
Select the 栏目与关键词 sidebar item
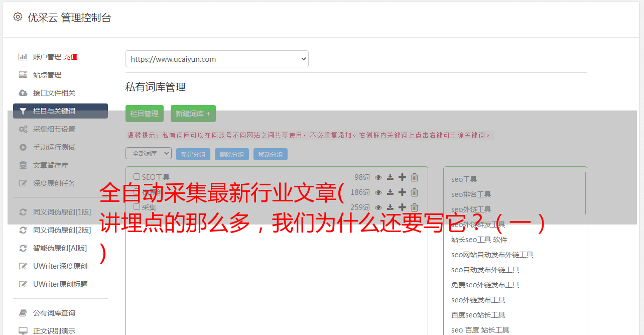pyautogui.click(x=60, y=111)
